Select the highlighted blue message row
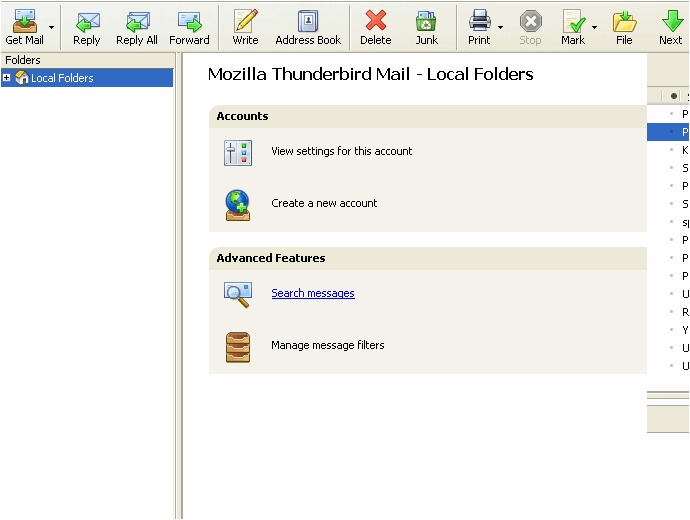The image size is (690, 520). tap(668, 132)
